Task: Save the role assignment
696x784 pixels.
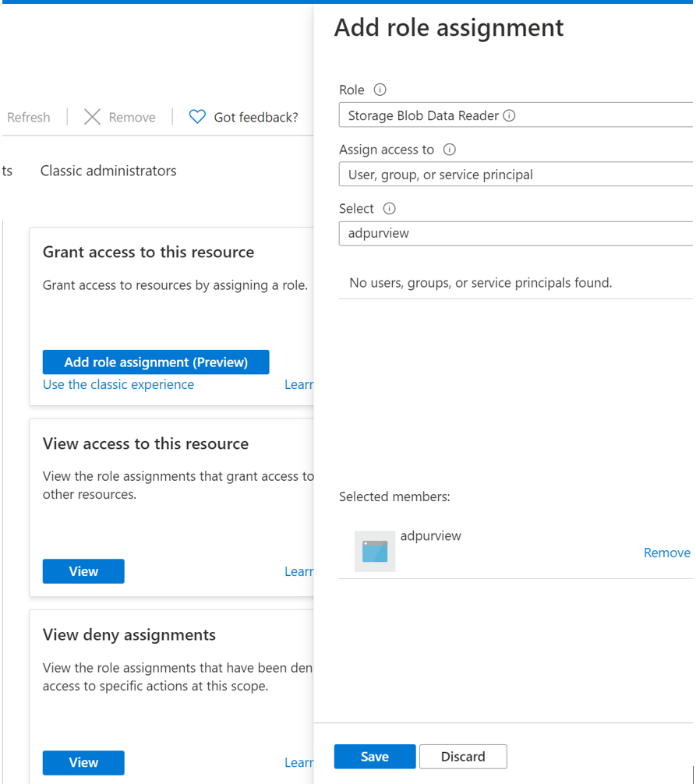Action: click(375, 757)
